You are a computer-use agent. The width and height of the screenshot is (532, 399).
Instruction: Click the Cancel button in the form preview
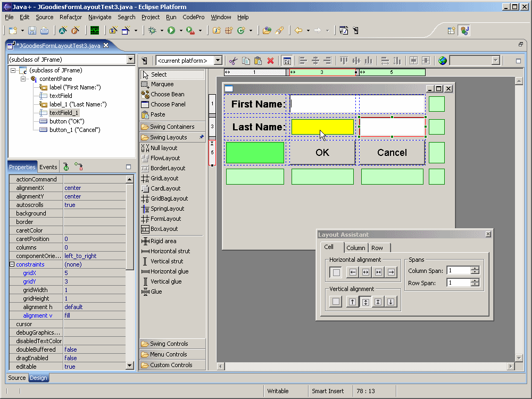click(392, 153)
